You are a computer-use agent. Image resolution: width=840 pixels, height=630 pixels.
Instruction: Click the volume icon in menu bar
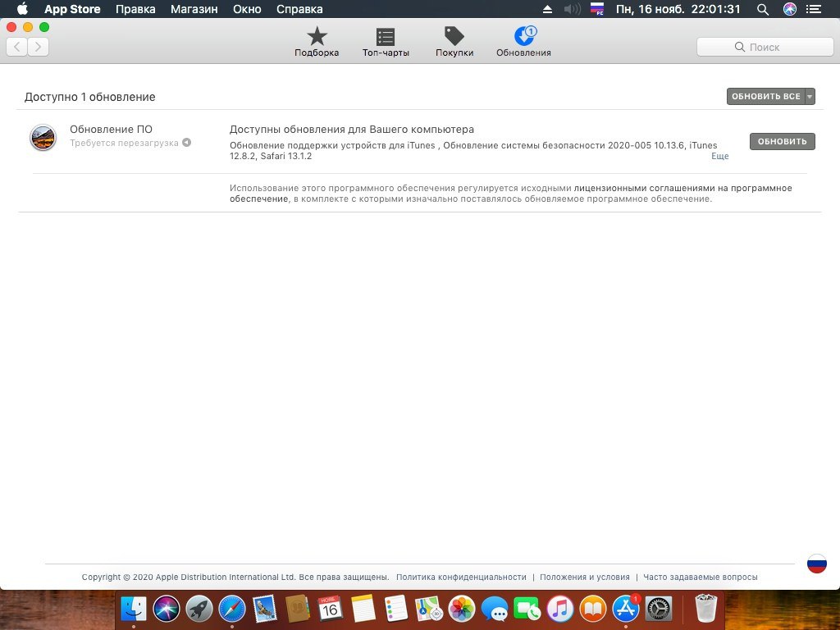coord(572,9)
